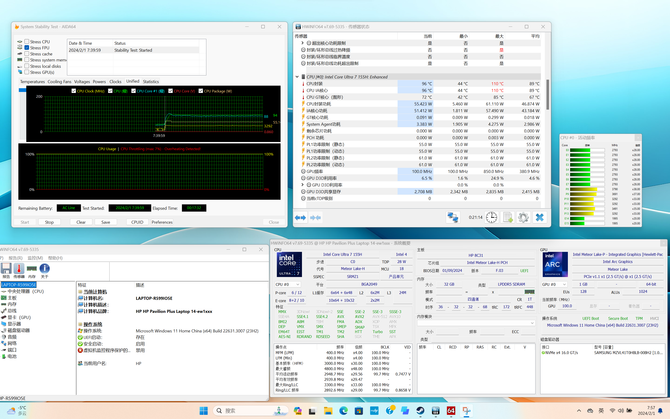Image resolution: width=670 pixels, height=419 pixels.
Task: Select the GPU tree item in HWiNFO
Action: [x=19, y=317]
